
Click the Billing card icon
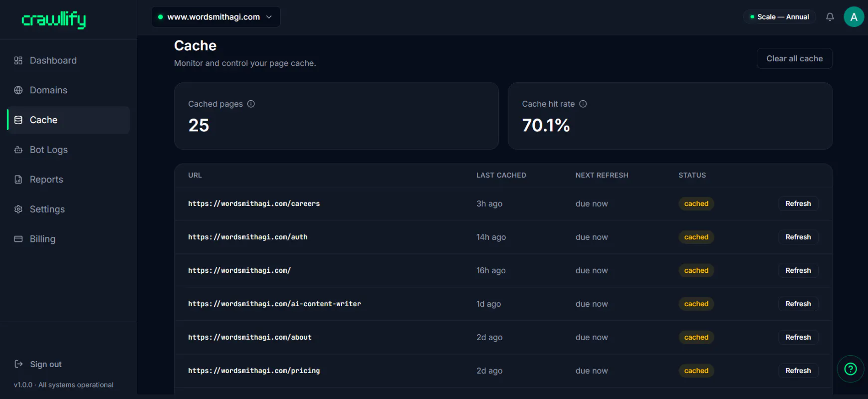click(x=18, y=239)
